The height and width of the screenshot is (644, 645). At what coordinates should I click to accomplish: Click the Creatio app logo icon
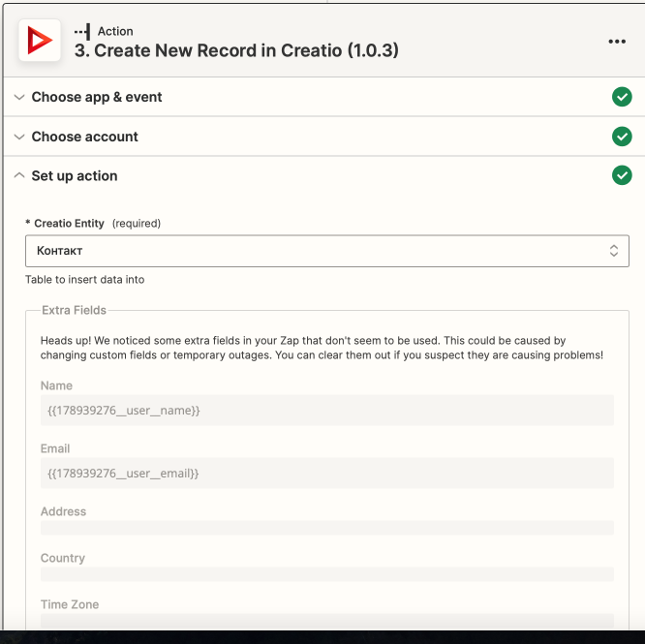click(x=40, y=41)
